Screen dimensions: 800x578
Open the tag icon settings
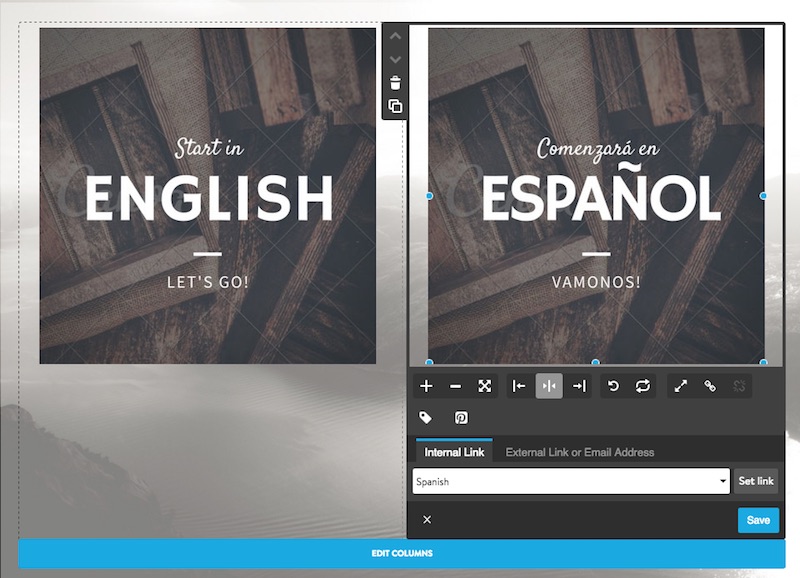[x=426, y=418]
